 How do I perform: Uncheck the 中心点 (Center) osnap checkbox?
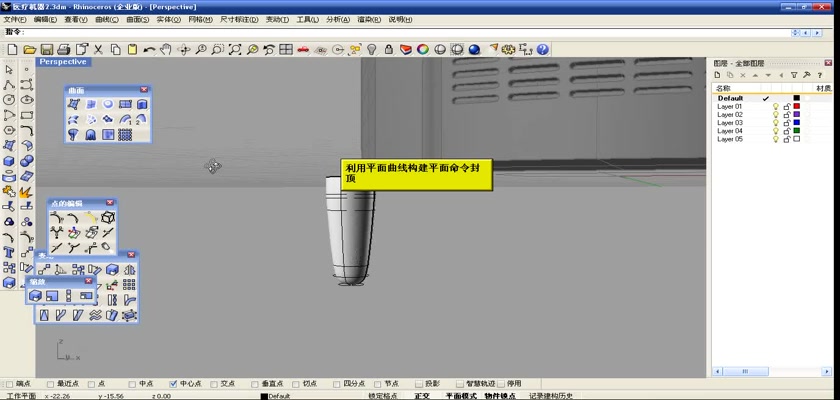click(x=174, y=383)
